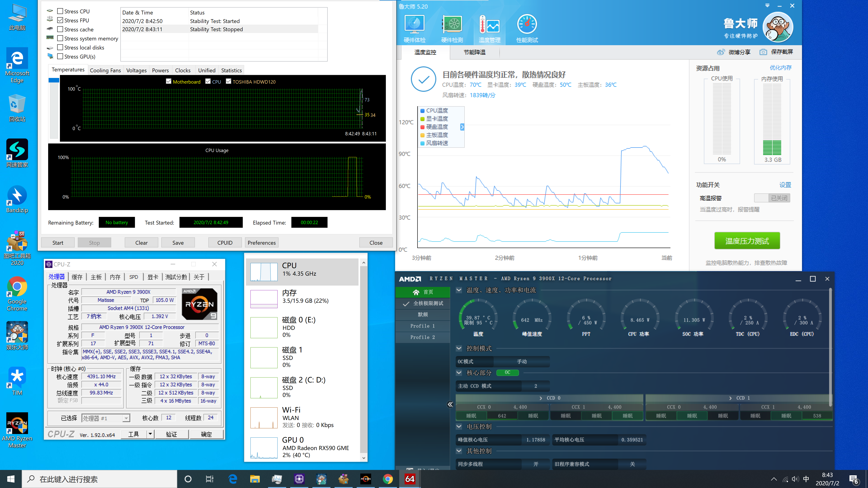This screenshot has width=868, height=488.
Task: Open the 硬件检测 hardware detection icon
Action: 452,29
